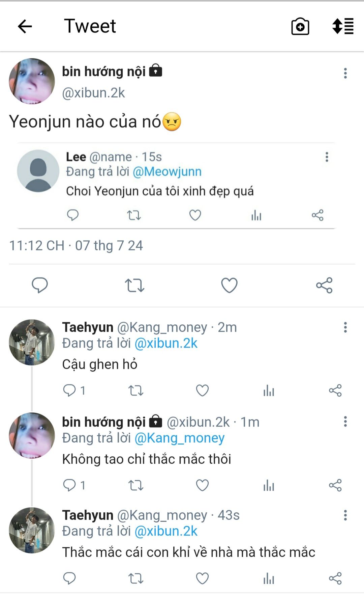Reply to "Không tao chỉ thắc mắc thôi"
The height and width of the screenshot is (595, 364).
(70, 485)
